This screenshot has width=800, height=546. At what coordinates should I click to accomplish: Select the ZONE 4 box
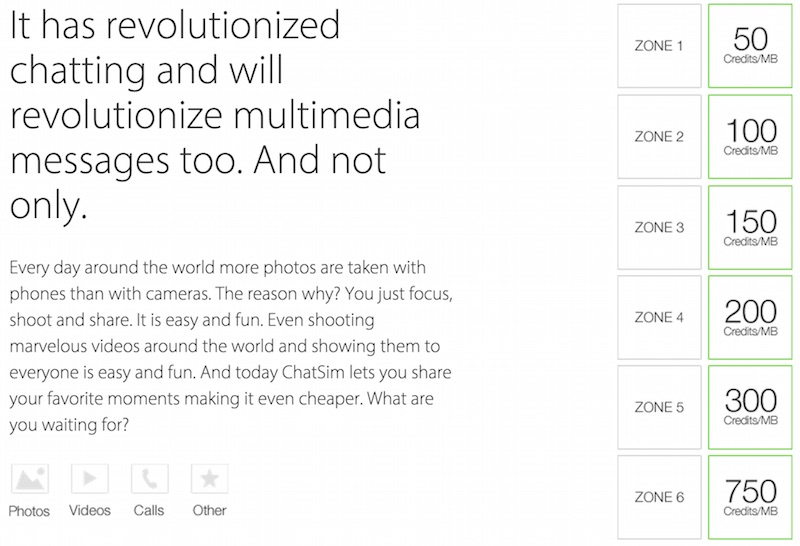tap(659, 317)
